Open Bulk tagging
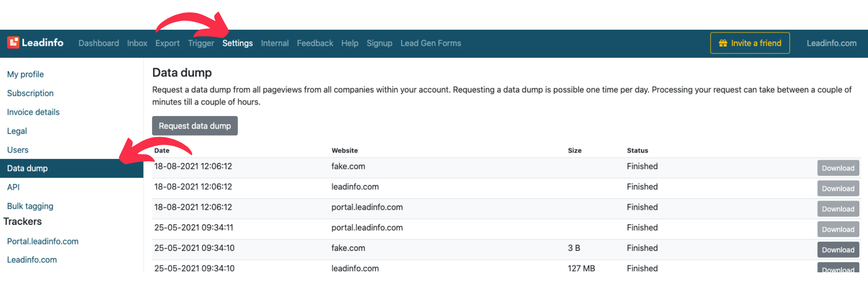868x297 pixels. coord(30,206)
